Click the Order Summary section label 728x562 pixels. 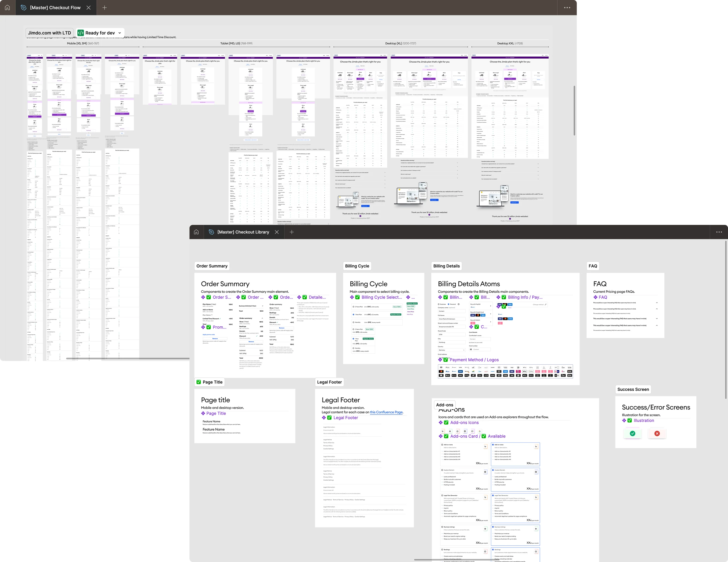click(x=212, y=266)
